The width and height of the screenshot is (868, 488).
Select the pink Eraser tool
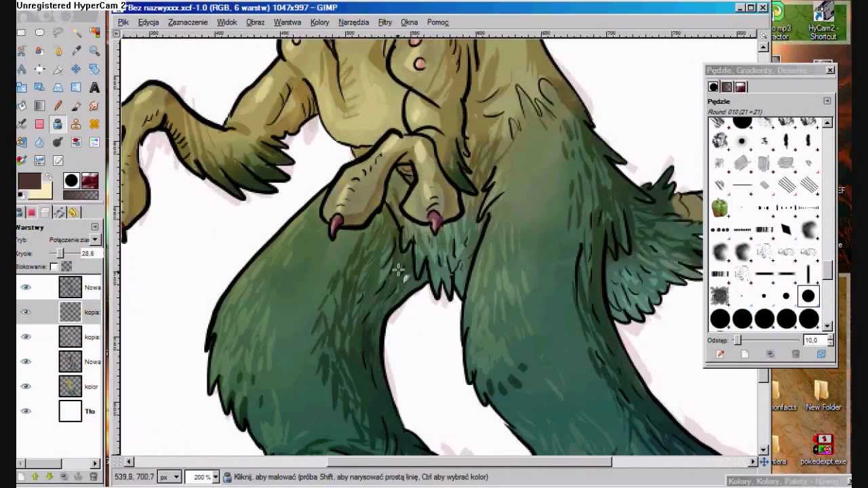pyautogui.click(x=39, y=124)
